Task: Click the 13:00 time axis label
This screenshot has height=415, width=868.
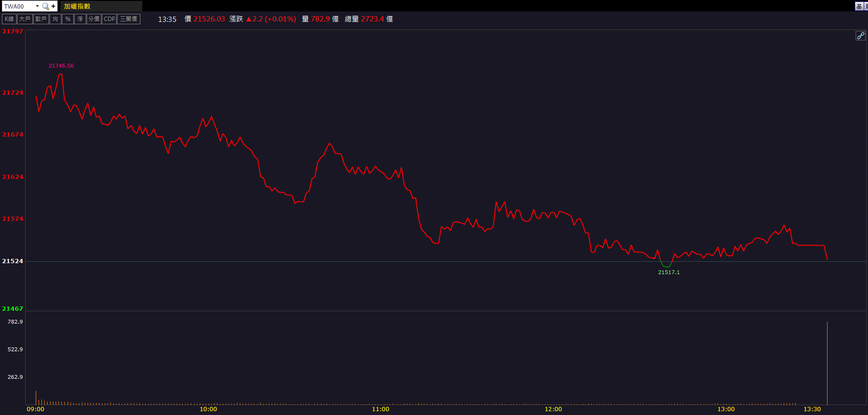Action: coord(726,409)
